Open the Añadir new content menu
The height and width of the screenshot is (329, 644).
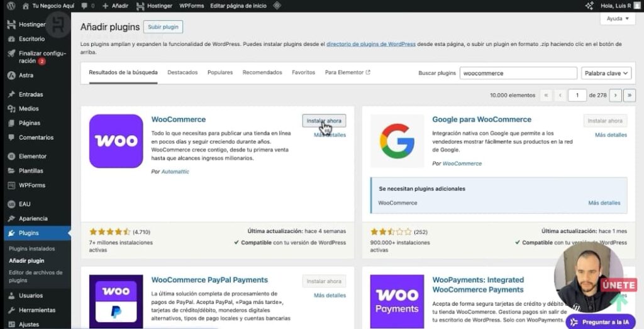[x=116, y=6]
